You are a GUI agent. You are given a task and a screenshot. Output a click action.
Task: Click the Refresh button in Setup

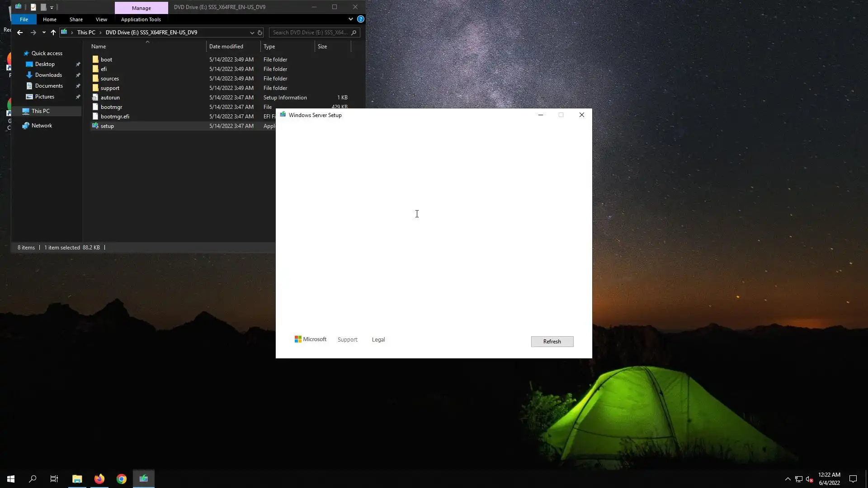[x=552, y=342]
